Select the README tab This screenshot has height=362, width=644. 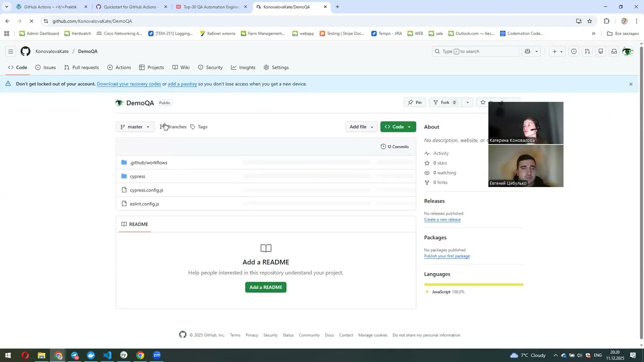[x=134, y=224]
